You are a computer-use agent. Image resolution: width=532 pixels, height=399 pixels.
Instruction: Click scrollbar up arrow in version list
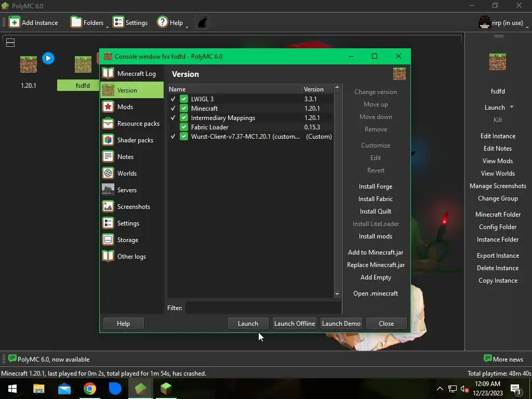click(x=337, y=87)
